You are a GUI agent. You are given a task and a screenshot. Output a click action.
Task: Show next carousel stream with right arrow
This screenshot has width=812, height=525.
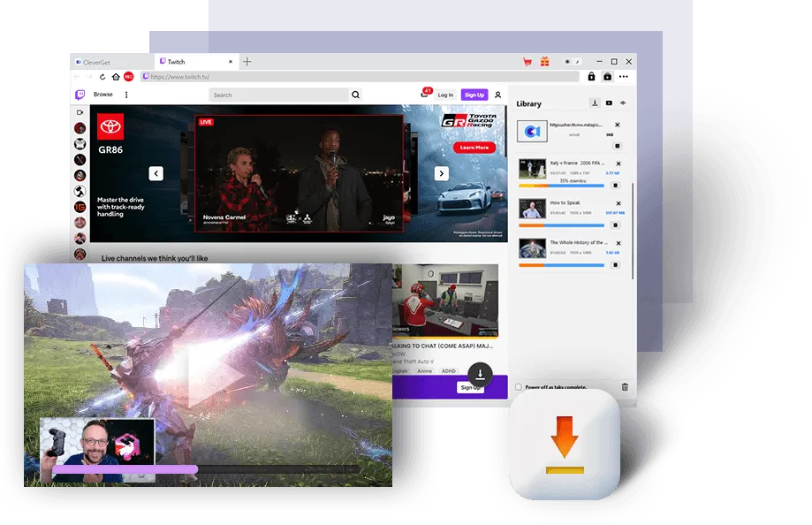click(x=441, y=173)
